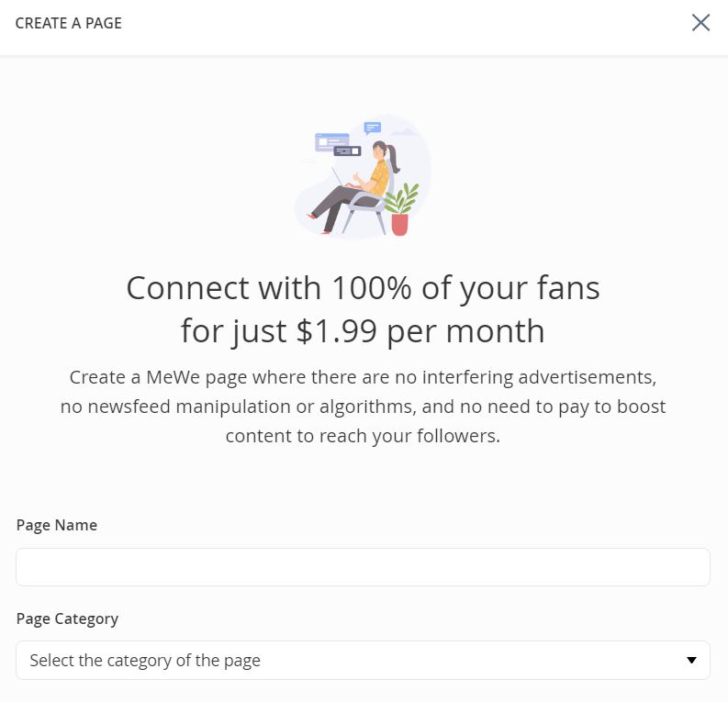Click the 'content to reach your followers' text
The height and width of the screenshot is (702, 728).
(363, 436)
